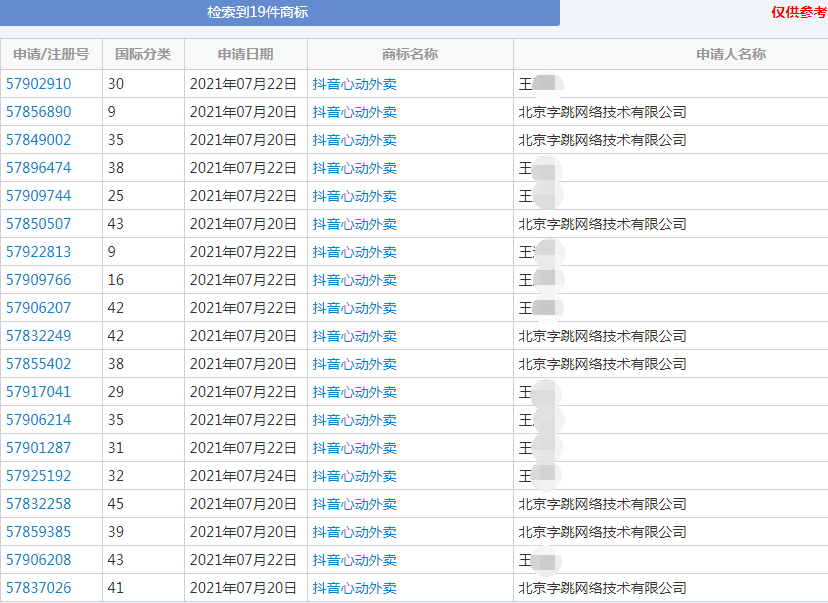Image resolution: width=828 pixels, height=603 pixels.
Task: Click the 申请/注册号 column header
Action: [x=51, y=54]
